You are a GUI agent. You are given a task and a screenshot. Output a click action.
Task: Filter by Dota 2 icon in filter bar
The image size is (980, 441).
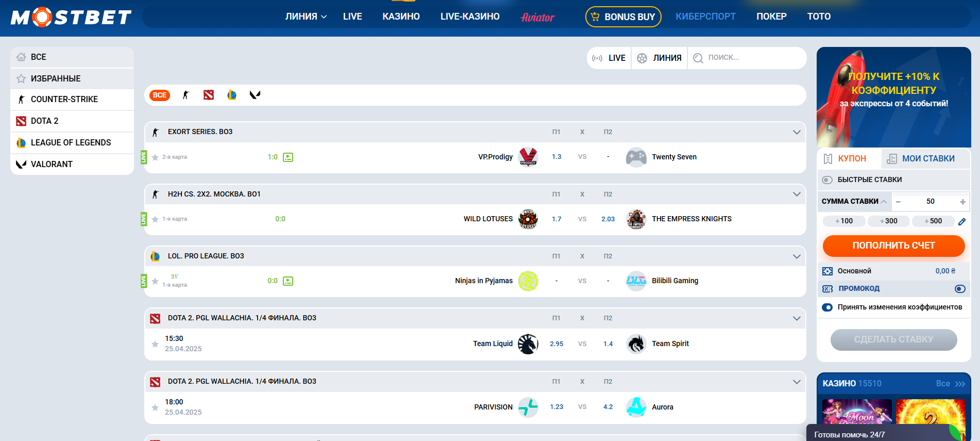pyautogui.click(x=209, y=95)
